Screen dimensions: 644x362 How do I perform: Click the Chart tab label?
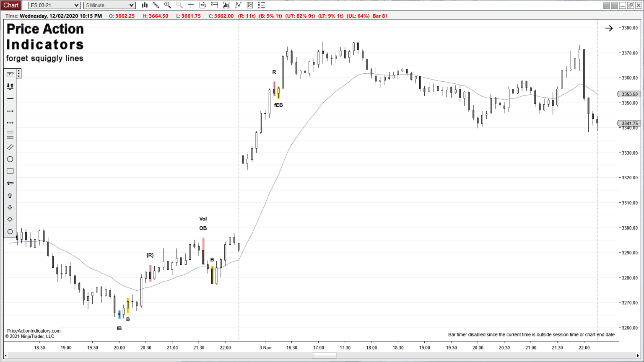point(11,5)
